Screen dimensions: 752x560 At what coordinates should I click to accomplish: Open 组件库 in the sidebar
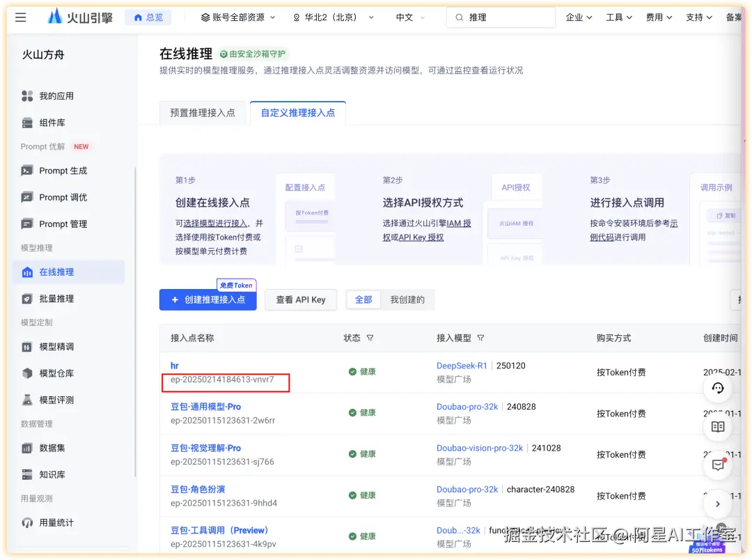[x=68, y=123]
